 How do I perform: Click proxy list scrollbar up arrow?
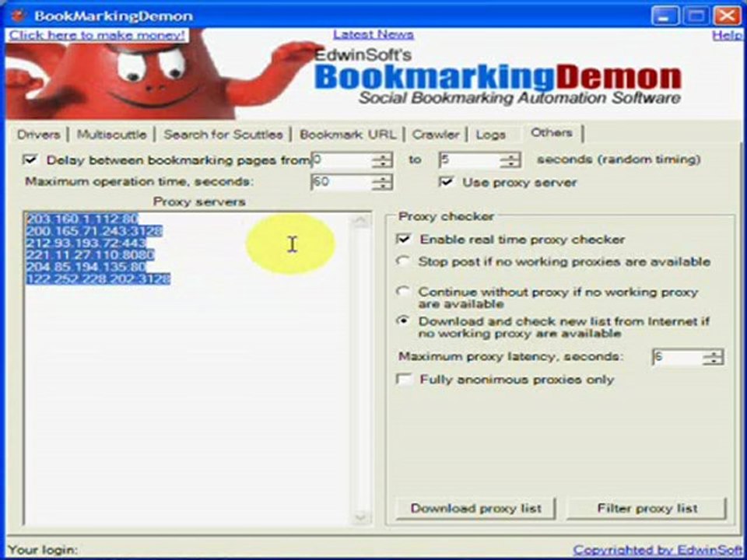click(360, 222)
